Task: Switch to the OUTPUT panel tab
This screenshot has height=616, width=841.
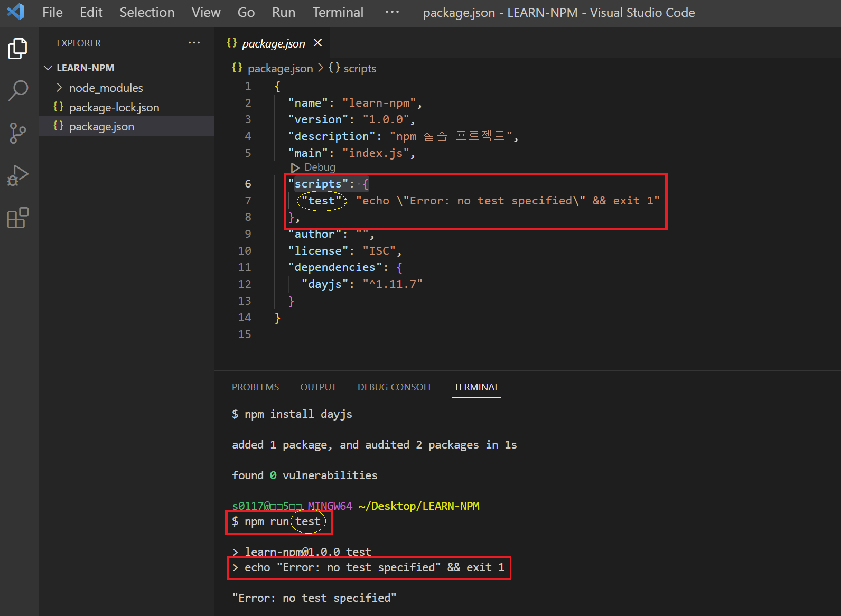Action: [x=318, y=387]
